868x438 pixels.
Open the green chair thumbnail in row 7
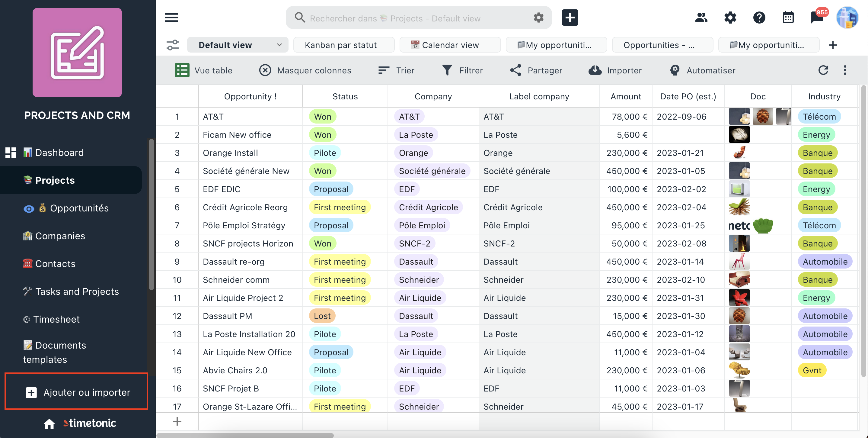(x=763, y=226)
